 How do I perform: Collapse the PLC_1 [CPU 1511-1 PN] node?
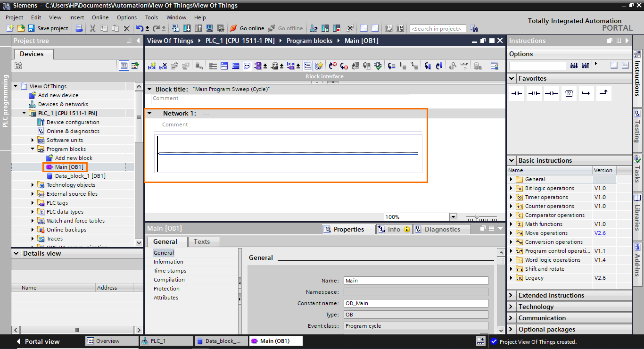[x=25, y=113]
